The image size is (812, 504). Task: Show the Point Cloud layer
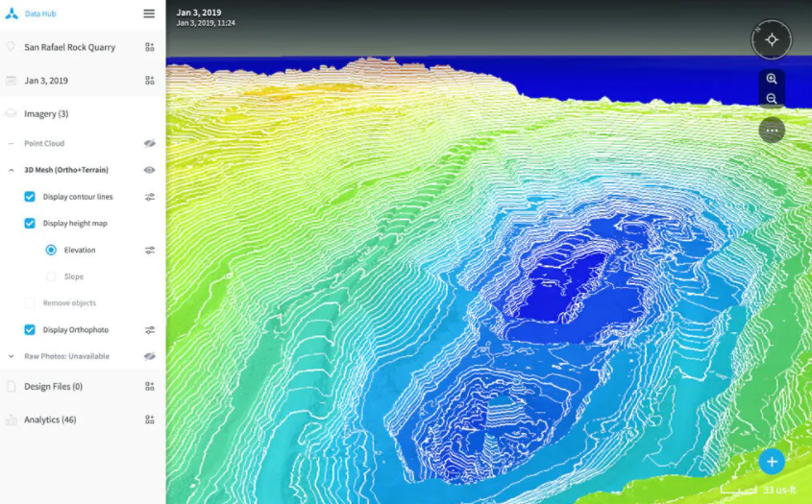(x=150, y=144)
